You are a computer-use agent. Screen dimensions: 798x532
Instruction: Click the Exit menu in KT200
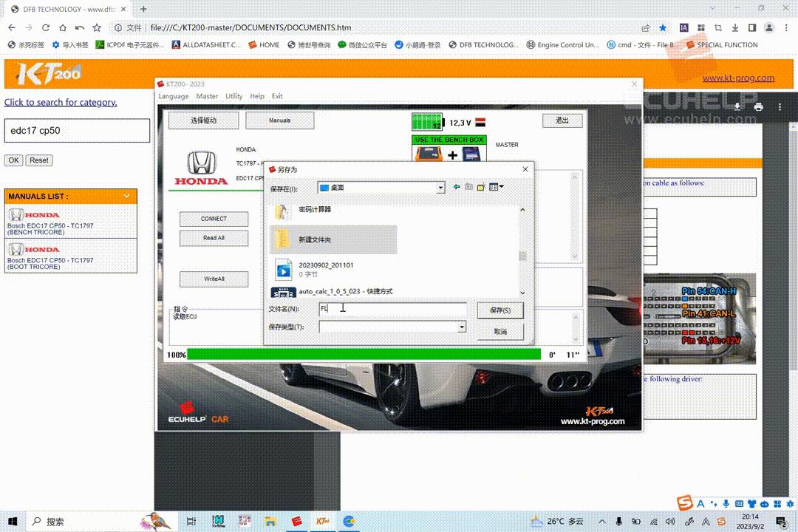277,96
